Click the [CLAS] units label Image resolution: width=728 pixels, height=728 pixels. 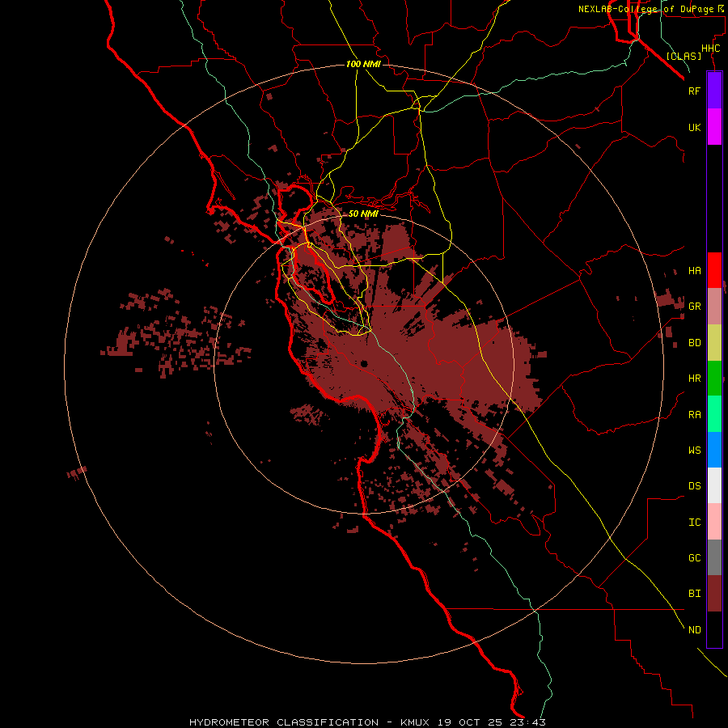(x=684, y=56)
